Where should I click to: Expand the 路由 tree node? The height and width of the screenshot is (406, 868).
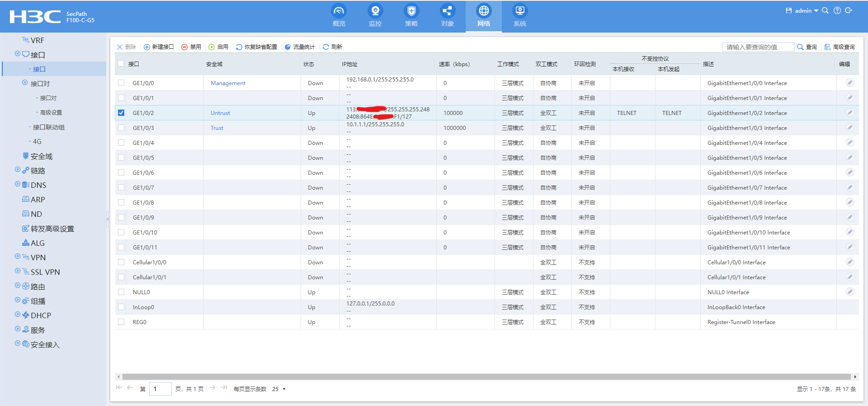click(18, 286)
